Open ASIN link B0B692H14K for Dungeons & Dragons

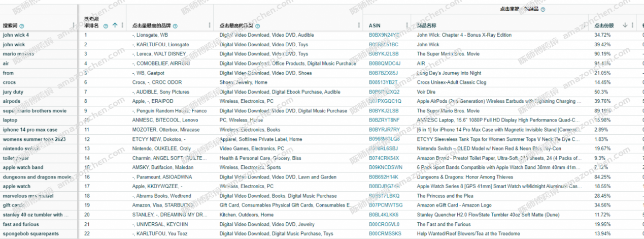(384, 177)
